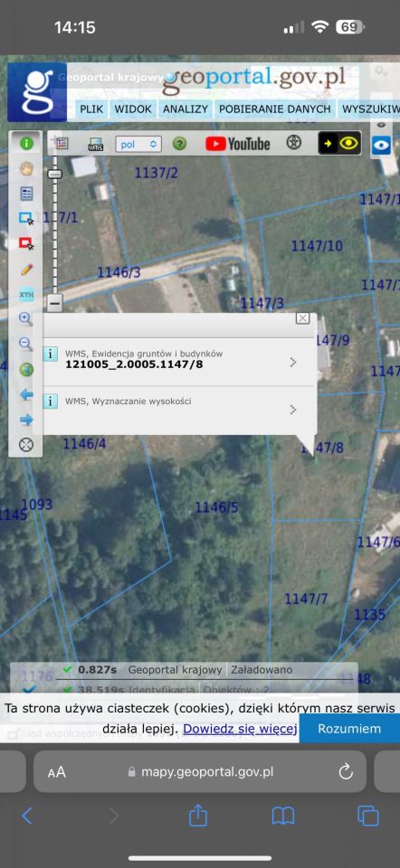
Task: Open the Dowiedz się więcej link
Action: coord(240,729)
